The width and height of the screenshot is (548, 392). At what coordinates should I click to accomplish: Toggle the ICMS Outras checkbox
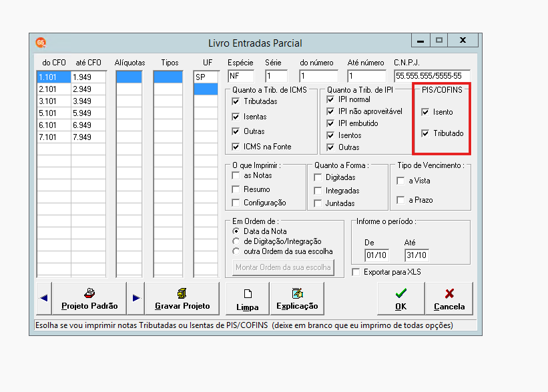(236, 131)
